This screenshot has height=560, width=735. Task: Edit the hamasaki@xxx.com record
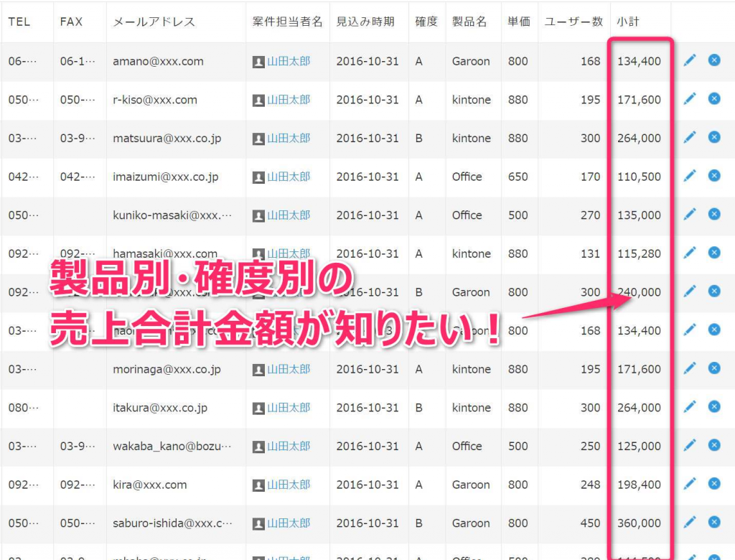[x=690, y=253]
